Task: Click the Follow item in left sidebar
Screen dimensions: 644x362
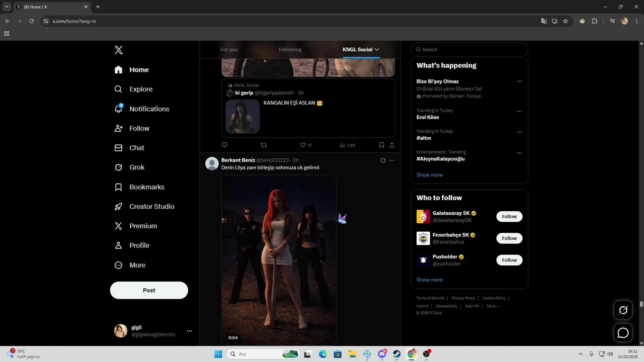Action: point(132,128)
